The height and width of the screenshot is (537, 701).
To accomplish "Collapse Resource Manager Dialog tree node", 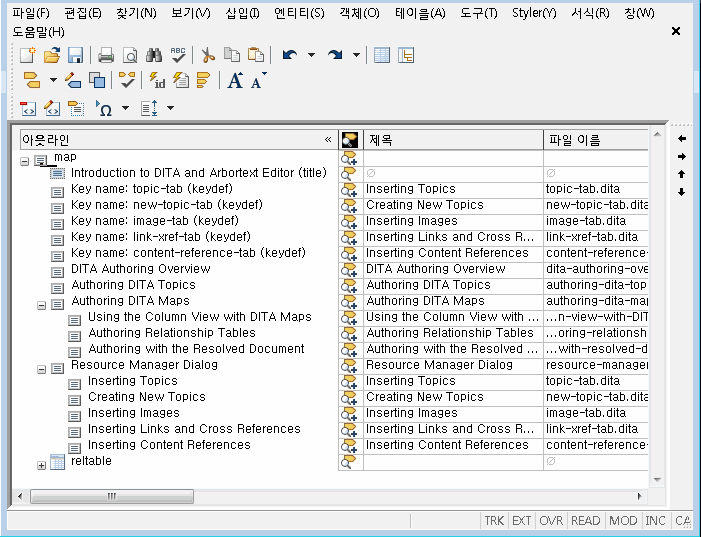I will click(42, 370).
